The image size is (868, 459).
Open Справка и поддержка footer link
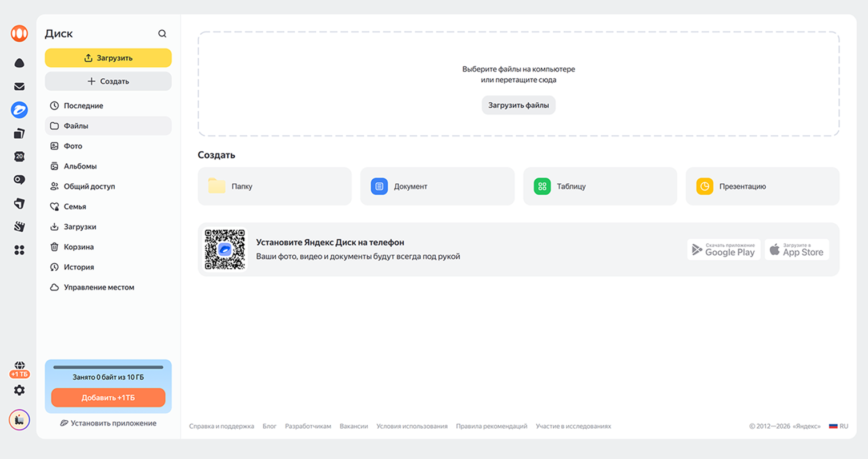[x=222, y=426]
